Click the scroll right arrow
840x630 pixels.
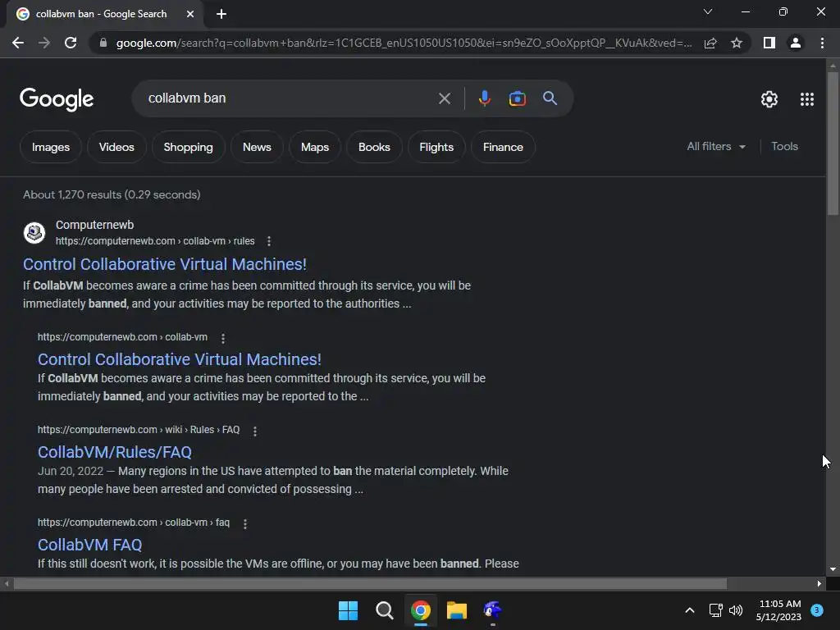819,583
